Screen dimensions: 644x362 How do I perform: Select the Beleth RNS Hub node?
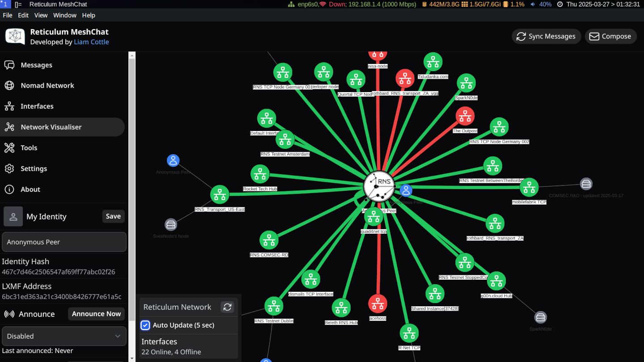[341, 308]
